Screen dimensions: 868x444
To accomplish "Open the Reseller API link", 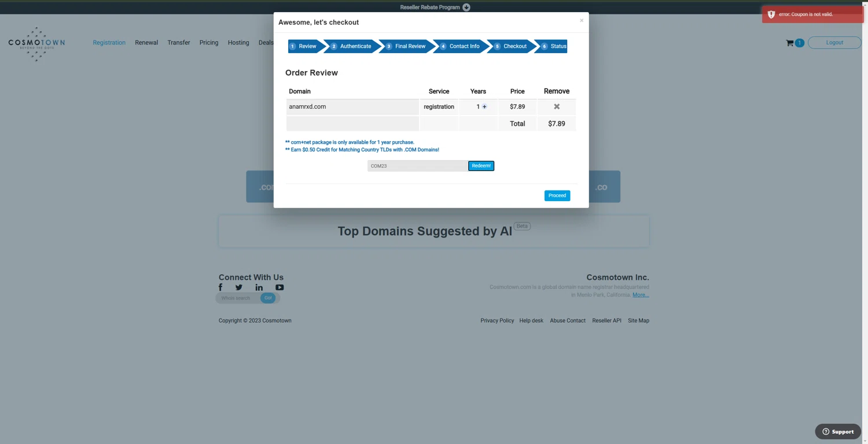I will 606,320.
